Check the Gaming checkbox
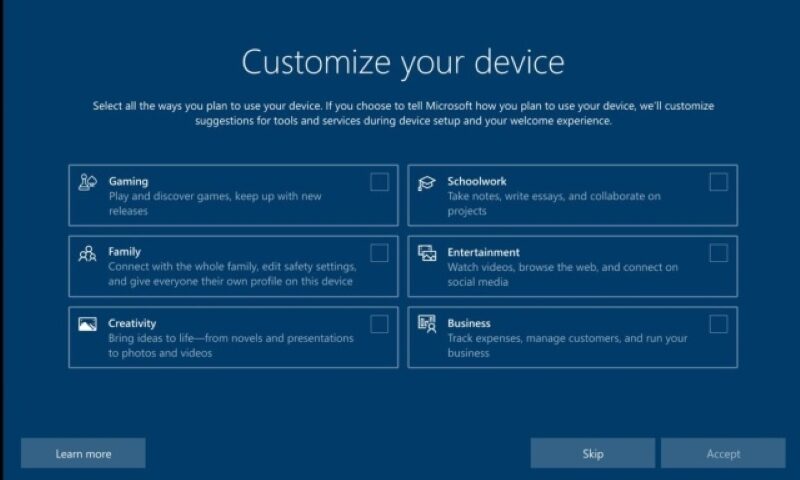The image size is (800, 480). pos(379,182)
